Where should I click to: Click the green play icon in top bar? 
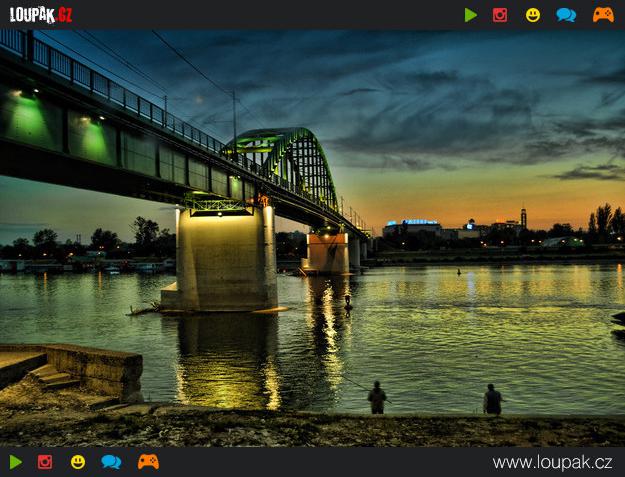(x=471, y=15)
